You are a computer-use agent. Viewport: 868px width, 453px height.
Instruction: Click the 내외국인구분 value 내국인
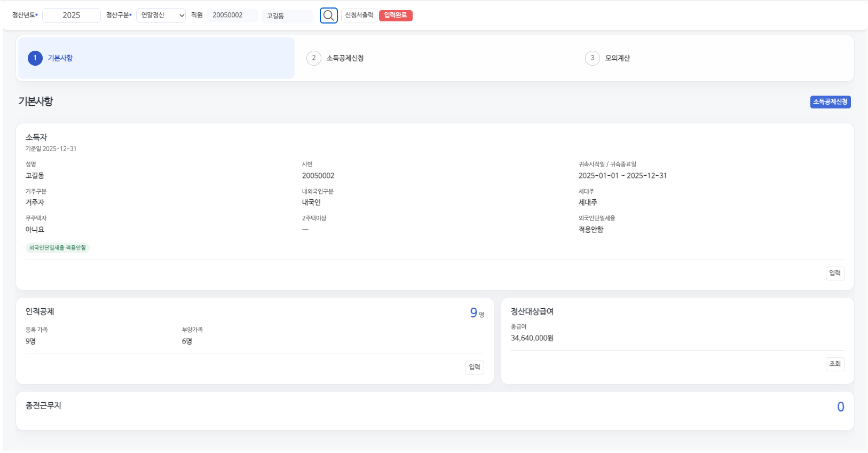click(311, 202)
